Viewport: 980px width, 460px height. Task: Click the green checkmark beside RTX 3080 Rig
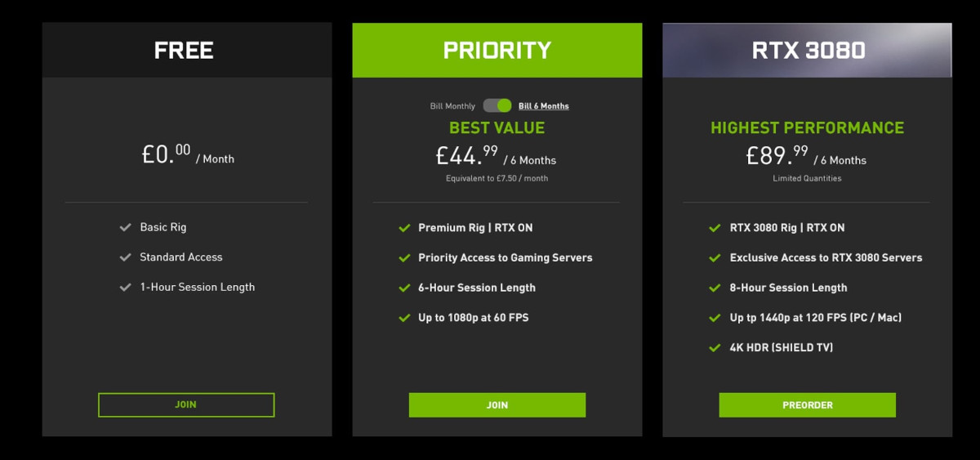[x=715, y=228]
